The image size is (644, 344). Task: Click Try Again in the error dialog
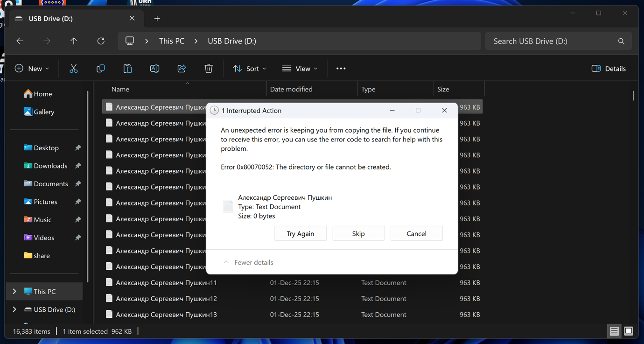[301, 233]
